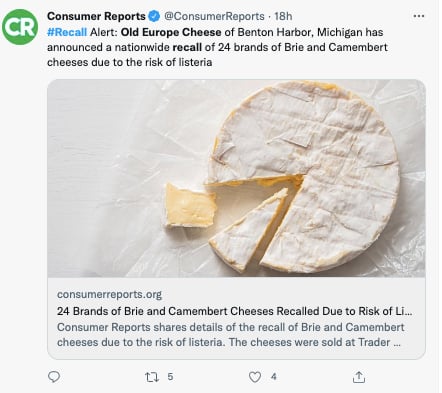The image size is (442, 393).
Task: Click the like count 4
Action: coord(274,377)
